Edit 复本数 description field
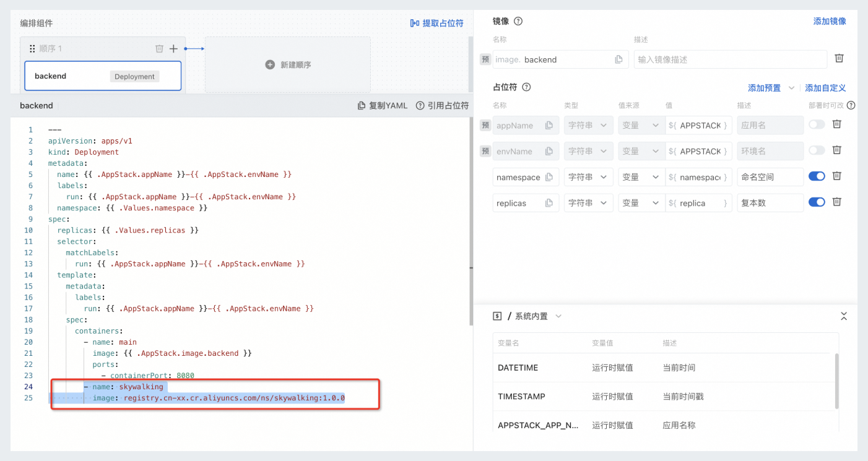This screenshot has width=868, height=461. pyautogui.click(x=770, y=203)
